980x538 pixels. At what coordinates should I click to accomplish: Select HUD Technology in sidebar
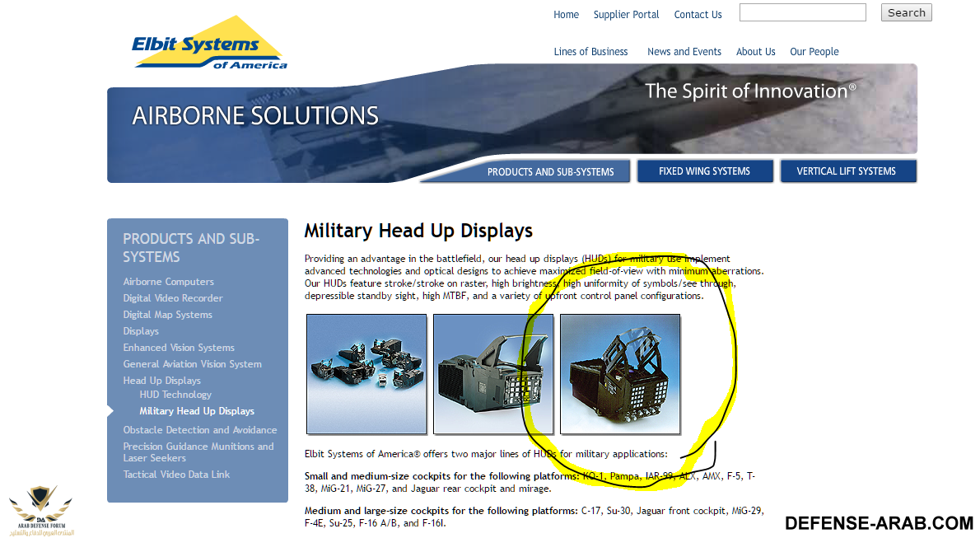click(x=175, y=395)
